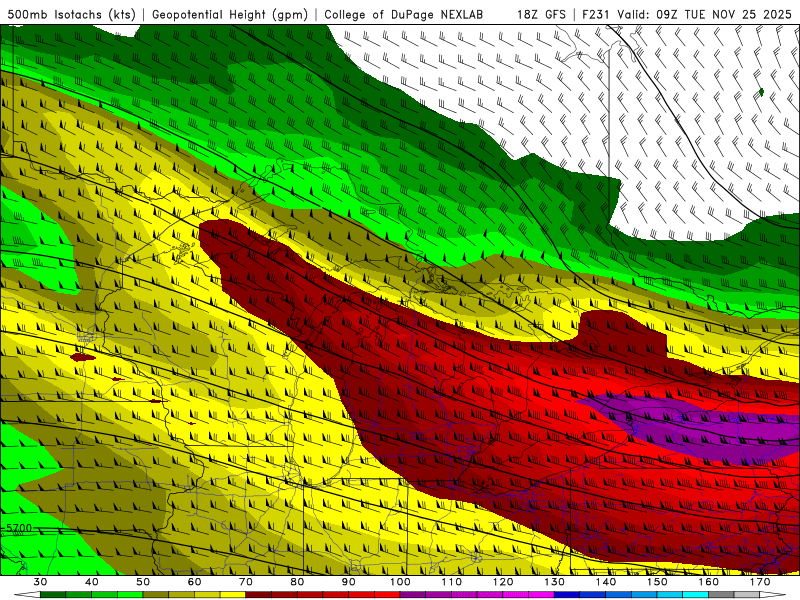Click the "College of DuPage NEXLAB" header text
Screen dimensions: 800x600
point(404,15)
